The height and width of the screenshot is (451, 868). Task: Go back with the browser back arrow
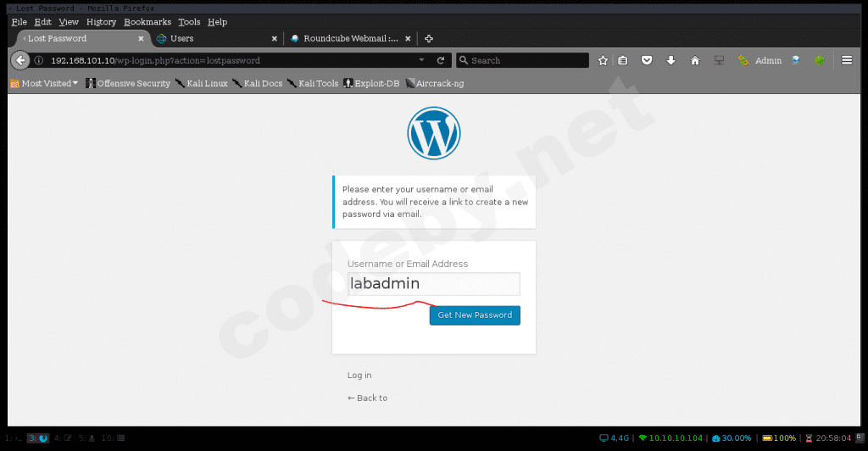point(20,60)
